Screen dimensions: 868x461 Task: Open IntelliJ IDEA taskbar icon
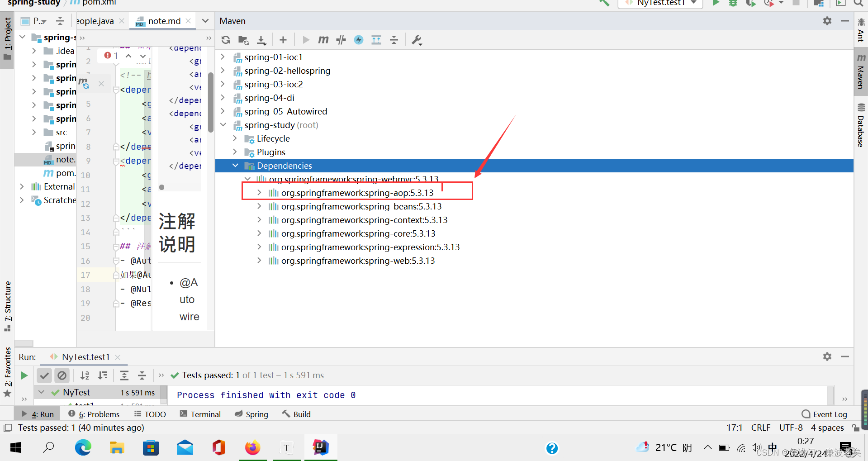320,448
